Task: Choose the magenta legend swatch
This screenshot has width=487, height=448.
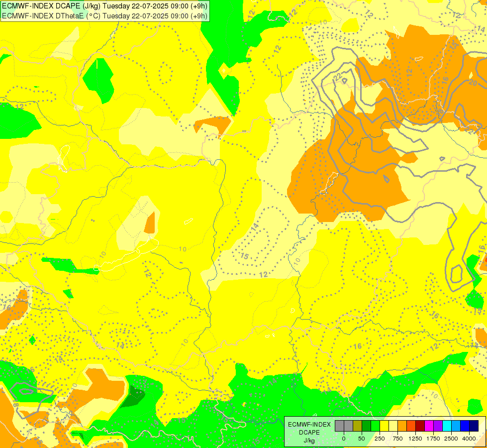Action: (429, 426)
